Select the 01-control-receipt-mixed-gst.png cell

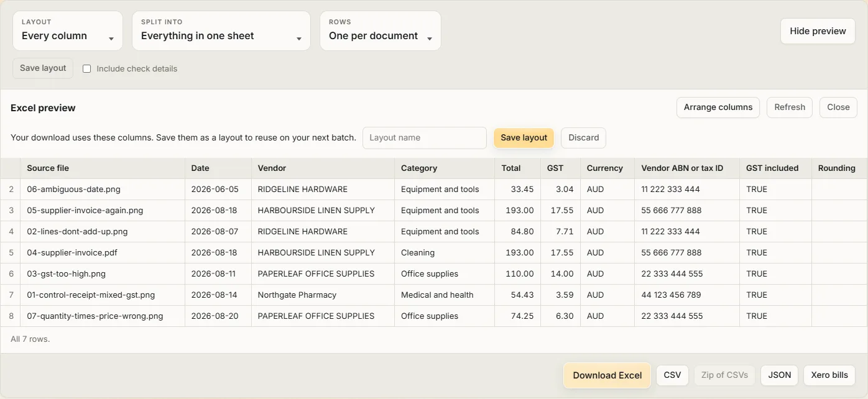point(103,295)
